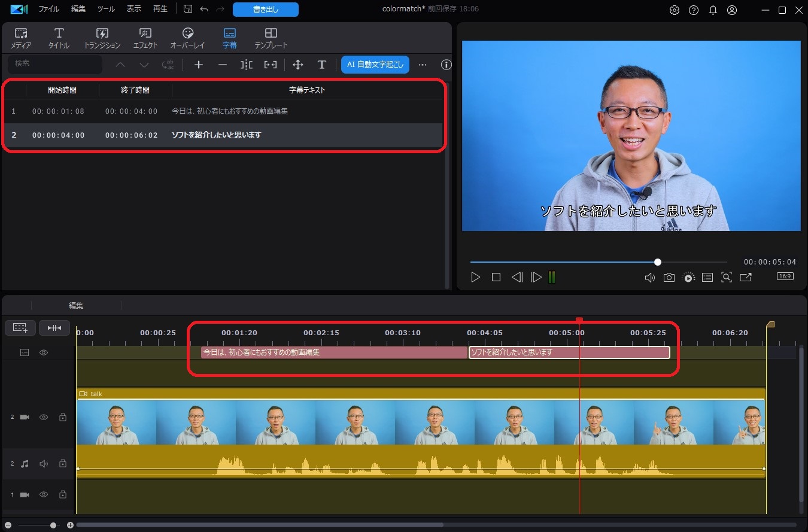Lock video track 1 with the padlock toggle
This screenshot has height=532, width=808.
[62, 494]
